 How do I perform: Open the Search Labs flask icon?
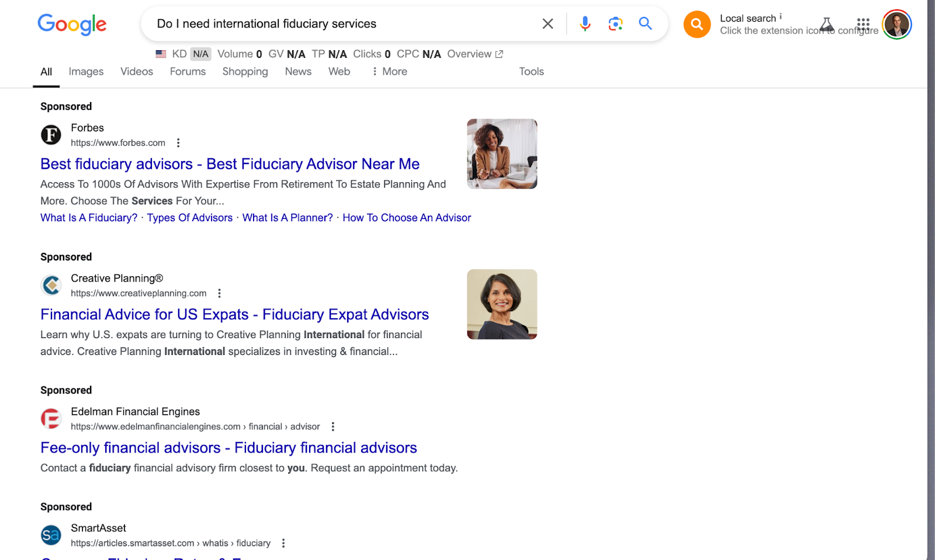click(826, 25)
